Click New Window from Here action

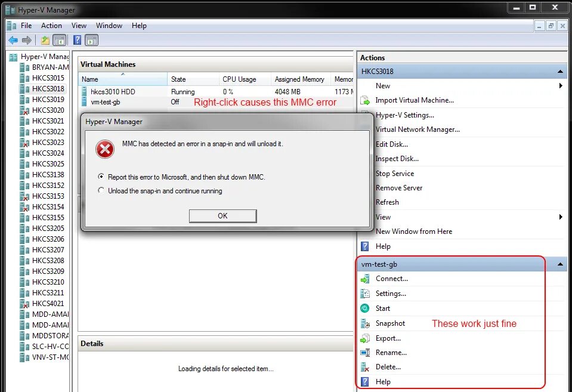click(x=414, y=232)
